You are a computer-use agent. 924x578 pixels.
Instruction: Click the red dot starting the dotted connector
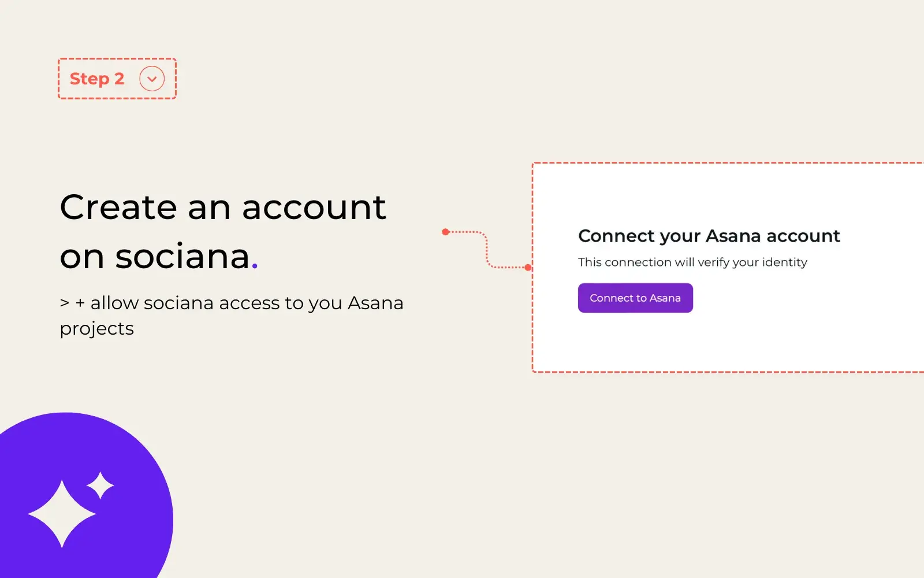click(x=445, y=232)
